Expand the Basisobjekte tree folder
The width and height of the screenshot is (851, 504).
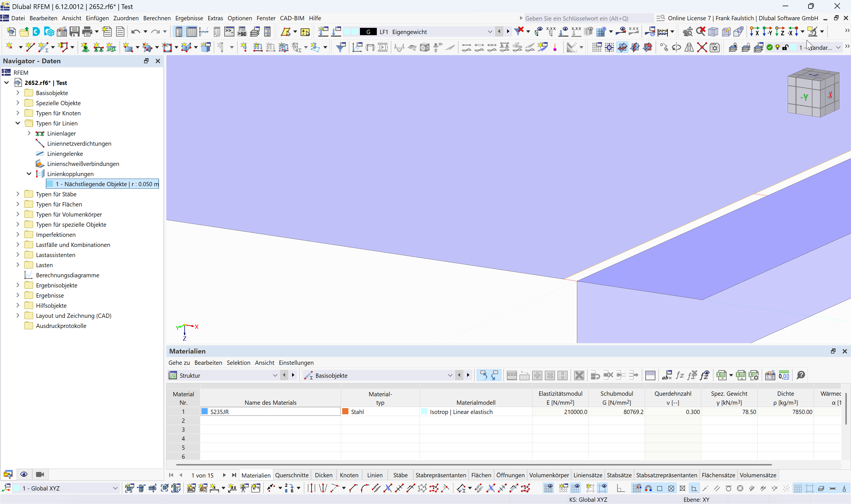(x=18, y=93)
